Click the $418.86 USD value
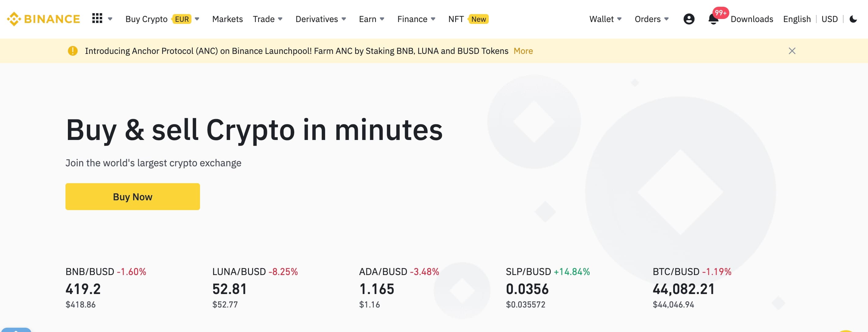 (80, 305)
